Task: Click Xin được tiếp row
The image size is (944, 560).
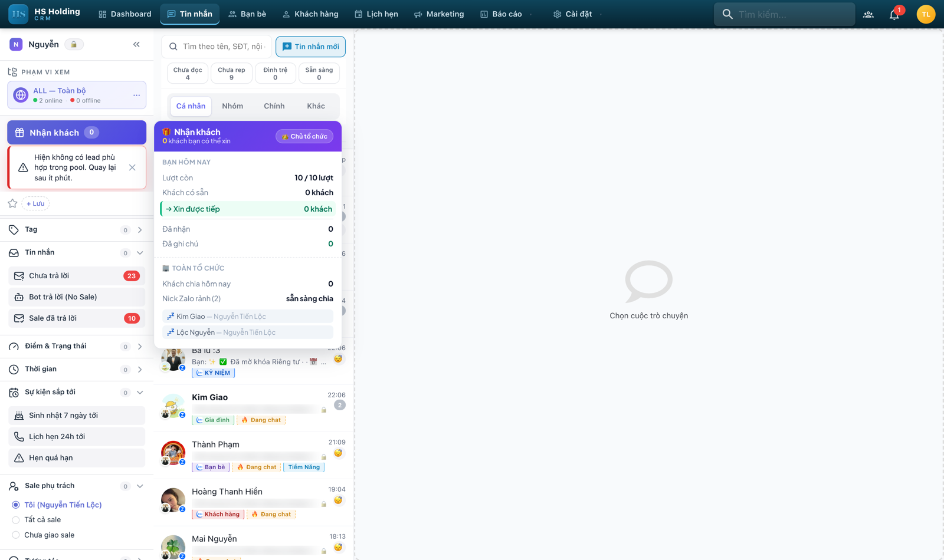Action: click(x=248, y=209)
